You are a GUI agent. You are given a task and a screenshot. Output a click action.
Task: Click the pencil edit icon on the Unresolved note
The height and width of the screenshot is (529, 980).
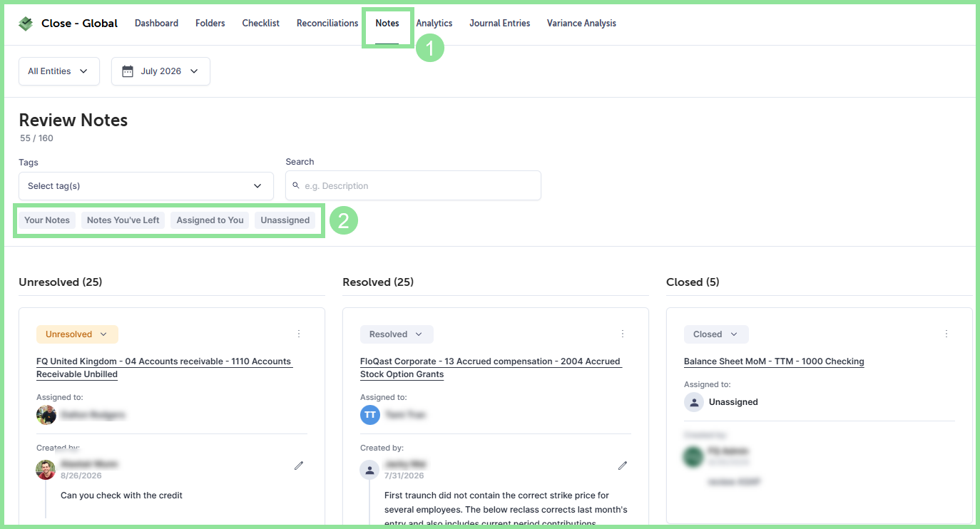[x=299, y=466]
